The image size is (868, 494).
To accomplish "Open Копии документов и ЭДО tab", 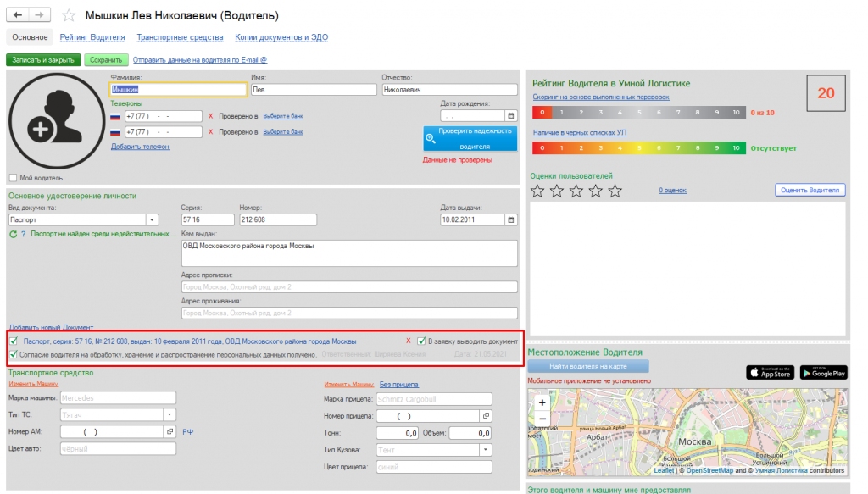I will tap(281, 37).
